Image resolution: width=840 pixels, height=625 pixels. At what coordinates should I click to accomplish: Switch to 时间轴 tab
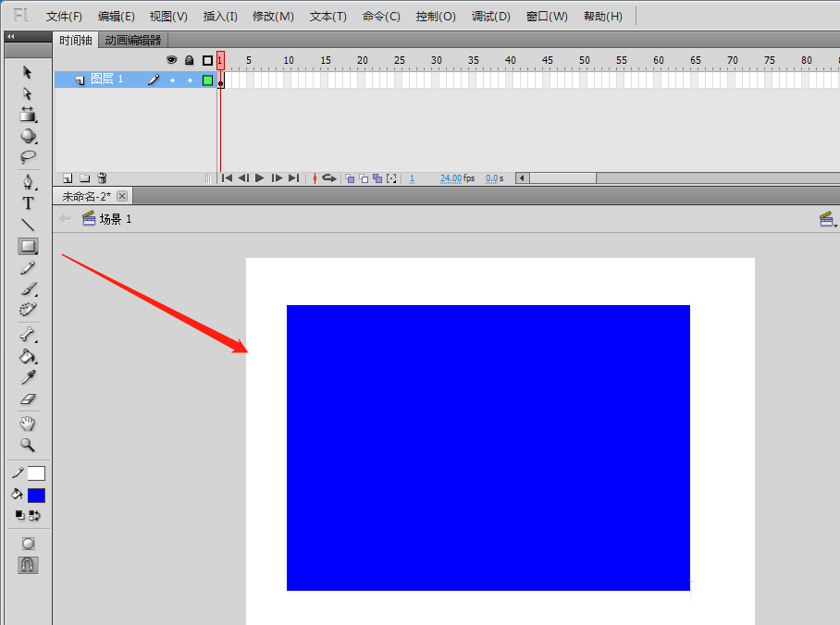point(76,40)
